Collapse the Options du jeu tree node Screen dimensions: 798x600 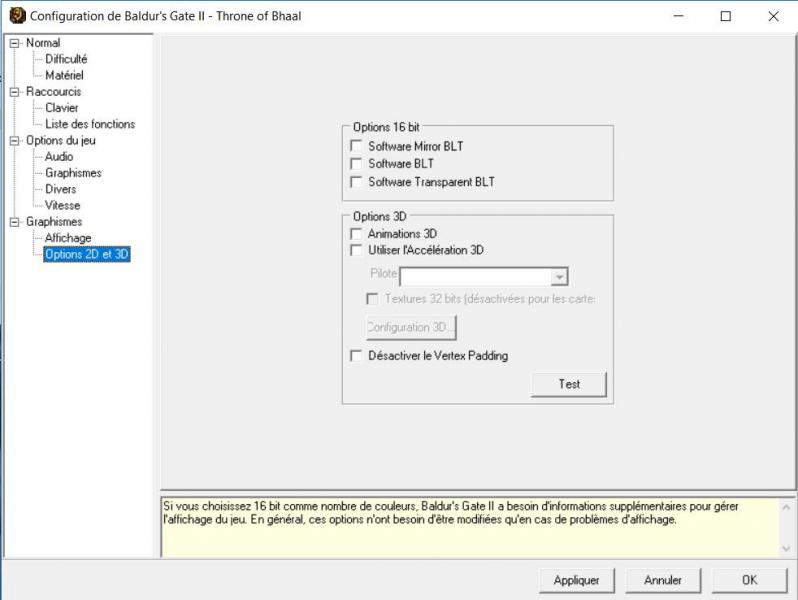14,140
